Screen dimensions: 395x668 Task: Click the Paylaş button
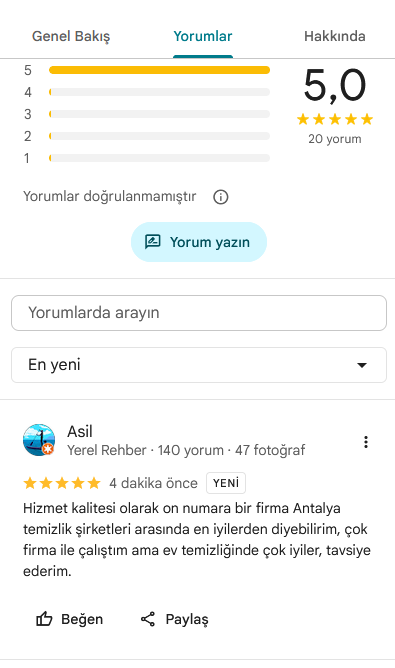click(x=174, y=619)
